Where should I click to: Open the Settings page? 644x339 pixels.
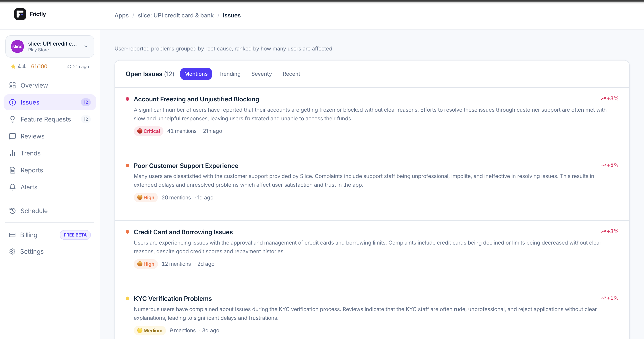click(x=50, y=251)
